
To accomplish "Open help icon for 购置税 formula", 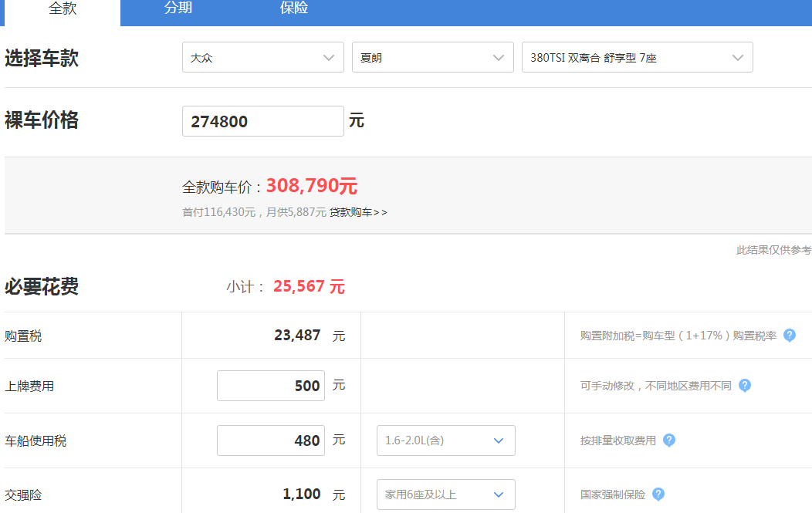I will pos(789,336).
